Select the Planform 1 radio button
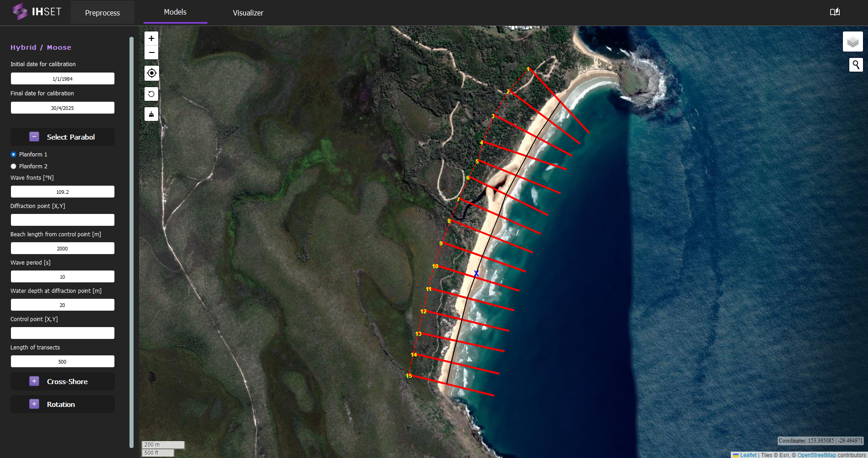 (14, 155)
